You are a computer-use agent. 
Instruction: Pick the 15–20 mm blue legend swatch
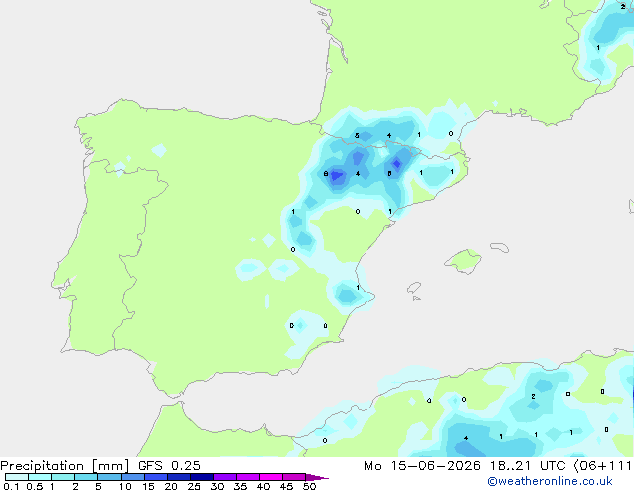[x=156, y=477]
